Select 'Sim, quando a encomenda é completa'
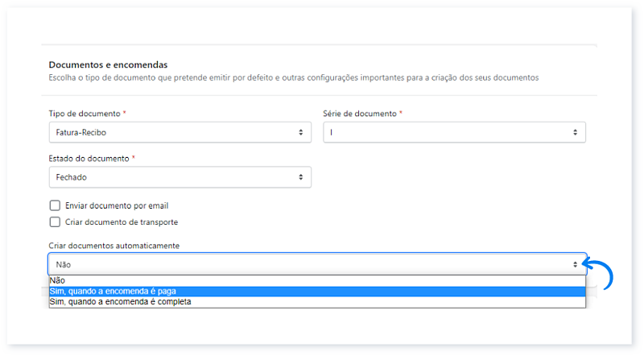Screen dimensions: 644x356 coord(317,302)
